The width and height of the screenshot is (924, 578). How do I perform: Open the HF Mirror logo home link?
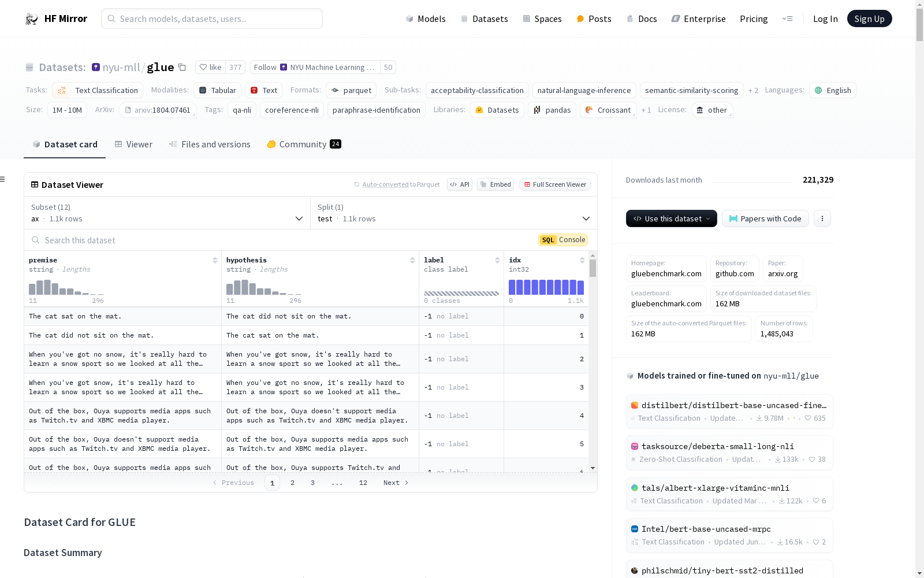tap(56, 18)
